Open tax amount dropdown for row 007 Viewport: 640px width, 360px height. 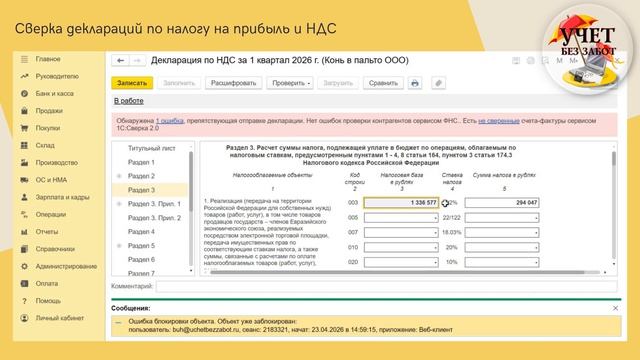[x=536, y=233]
